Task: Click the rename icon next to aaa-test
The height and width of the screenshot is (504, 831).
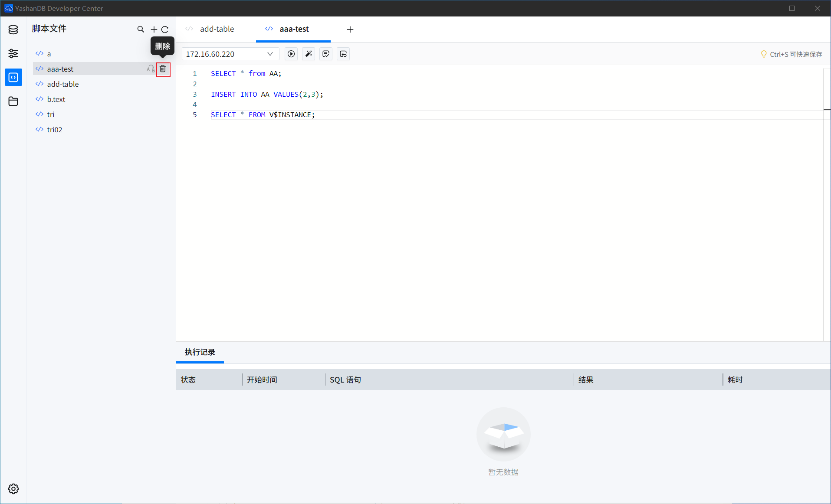Action: pos(150,69)
